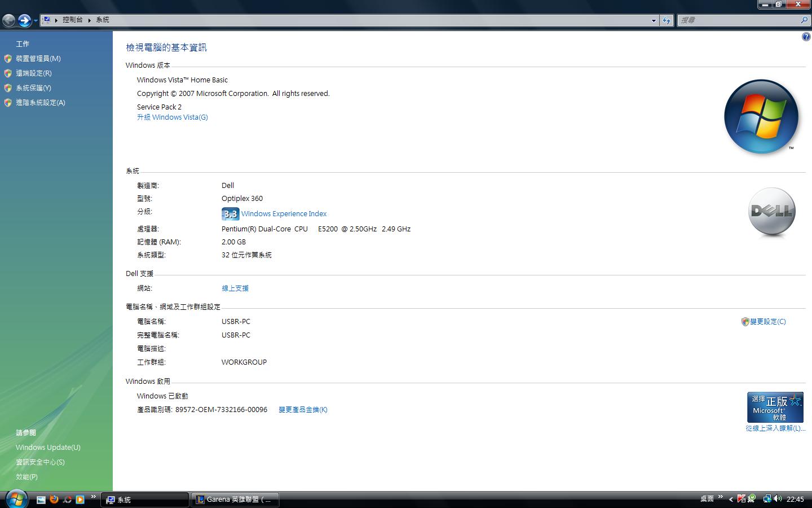Viewport: 812px width, 508px height.
Task: Click the 22:45 taskbar clock
Action: click(x=795, y=500)
